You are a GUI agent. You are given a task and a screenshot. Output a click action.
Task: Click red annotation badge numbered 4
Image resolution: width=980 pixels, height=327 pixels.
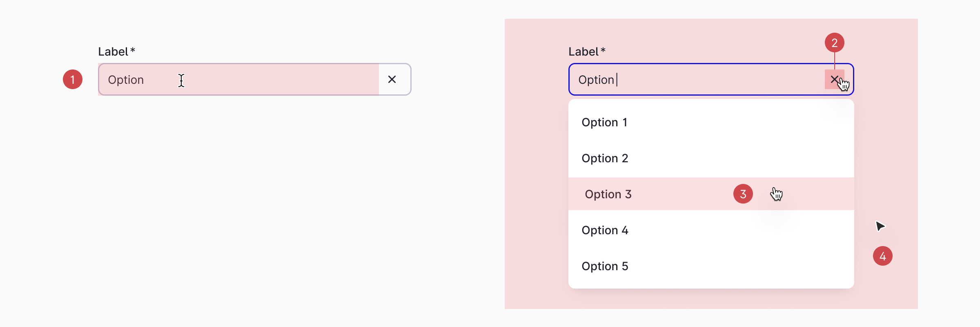click(883, 255)
